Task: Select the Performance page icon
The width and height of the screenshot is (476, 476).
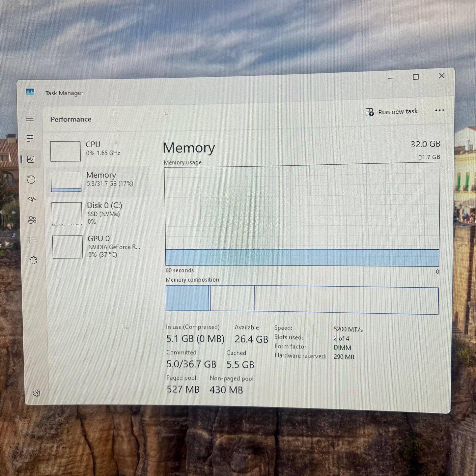Action: [31, 159]
